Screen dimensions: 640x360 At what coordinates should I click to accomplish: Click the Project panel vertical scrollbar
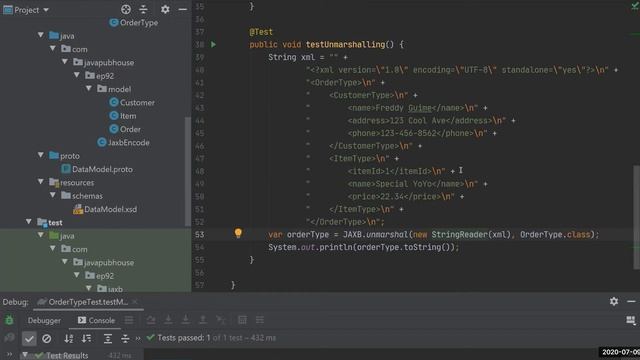click(188, 171)
